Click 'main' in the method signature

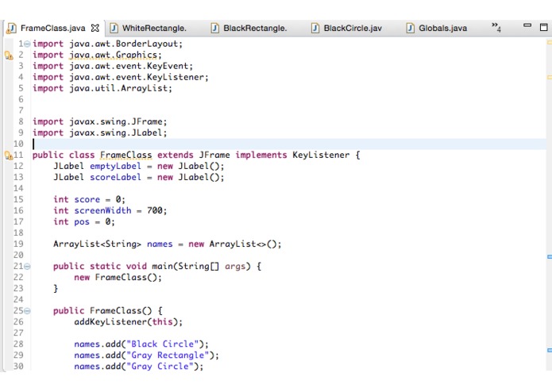[x=162, y=266]
